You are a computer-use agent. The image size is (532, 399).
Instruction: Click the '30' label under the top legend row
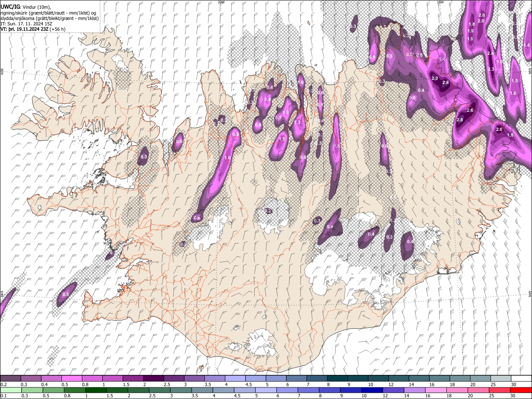coord(513,384)
